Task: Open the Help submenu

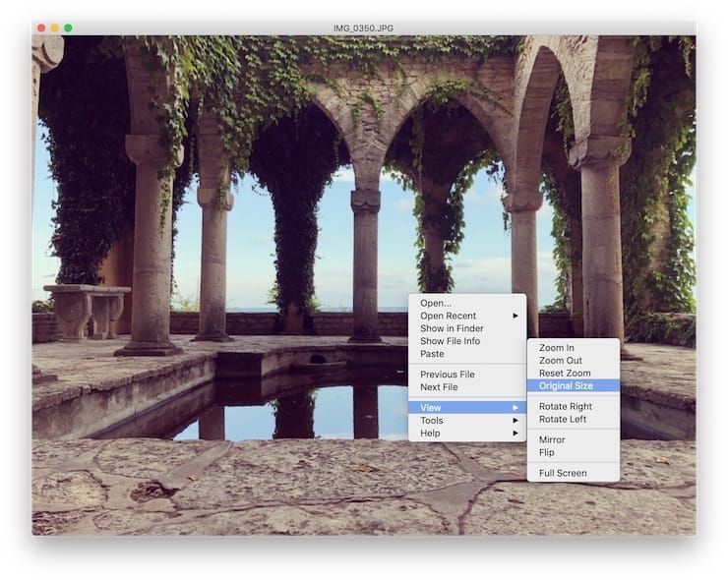Action: click(467, 433)
